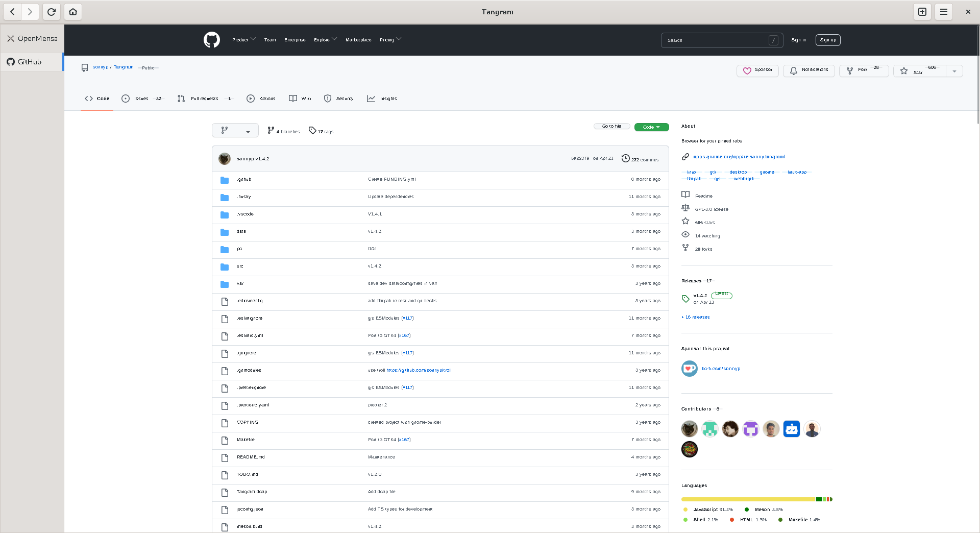Open the COPYING file
Screen dimensions: 980x533
pyautogui.click(x=248, y=422)
